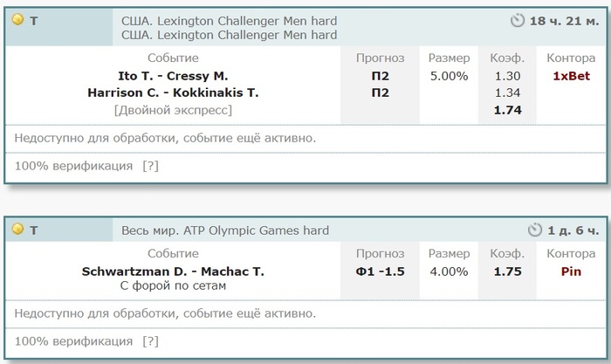Select the Ito T. - Cressy M. event
This screenshot has width=611, height=364.
[x=173, y=76]
